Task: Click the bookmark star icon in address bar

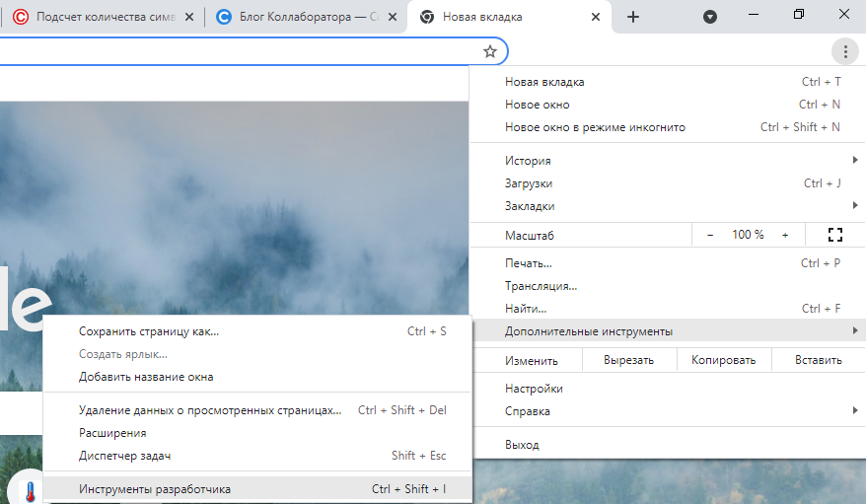Action: click(489, 51)
